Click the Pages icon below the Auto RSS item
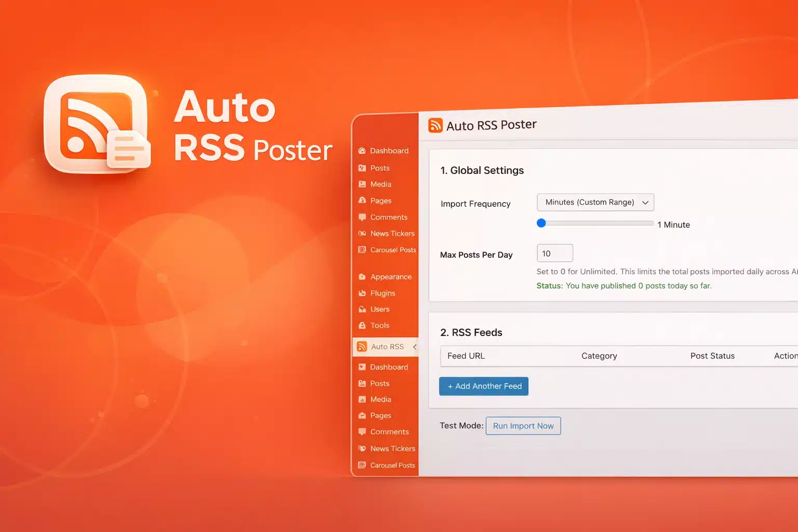 click(x=362, y=416)
